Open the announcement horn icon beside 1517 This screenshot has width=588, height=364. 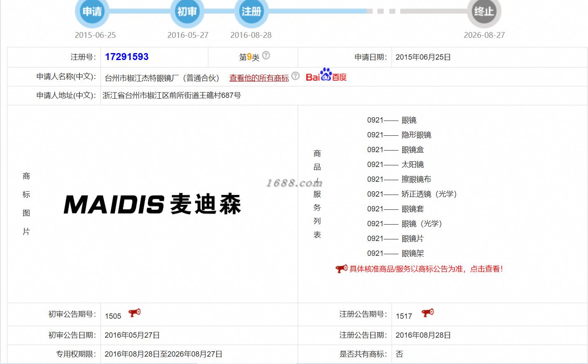427,313
